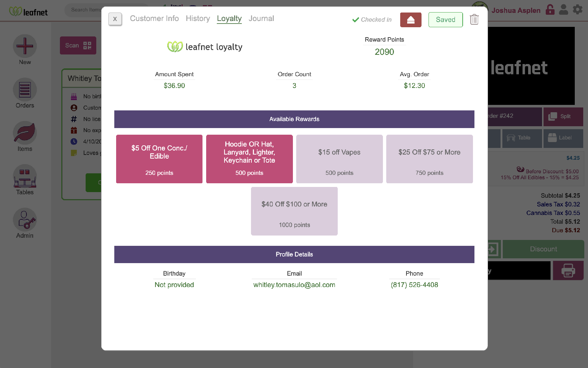Click the lock icon beside Joshua Asplen
588x368 pixels.
coord(550,10)
